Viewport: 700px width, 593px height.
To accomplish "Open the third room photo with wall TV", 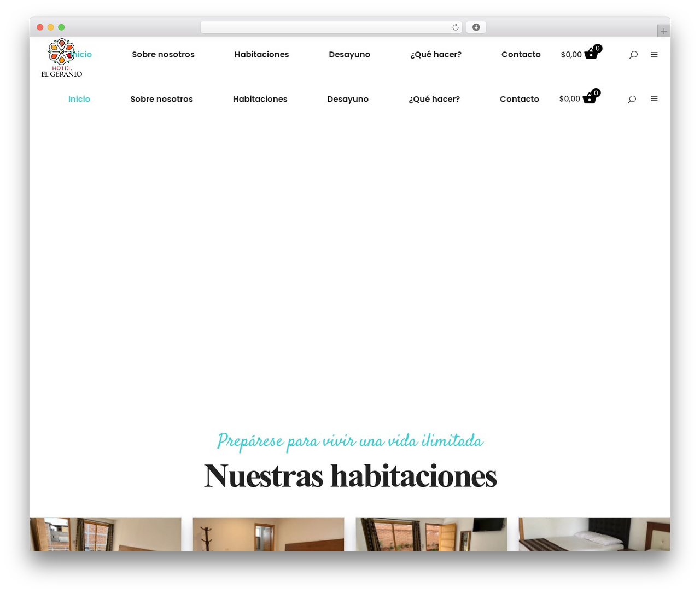I will click(x=431, y=534).
